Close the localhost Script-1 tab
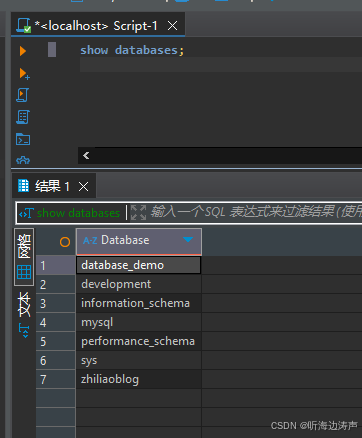The image size is (362, 438). click(x=172, y=26)
